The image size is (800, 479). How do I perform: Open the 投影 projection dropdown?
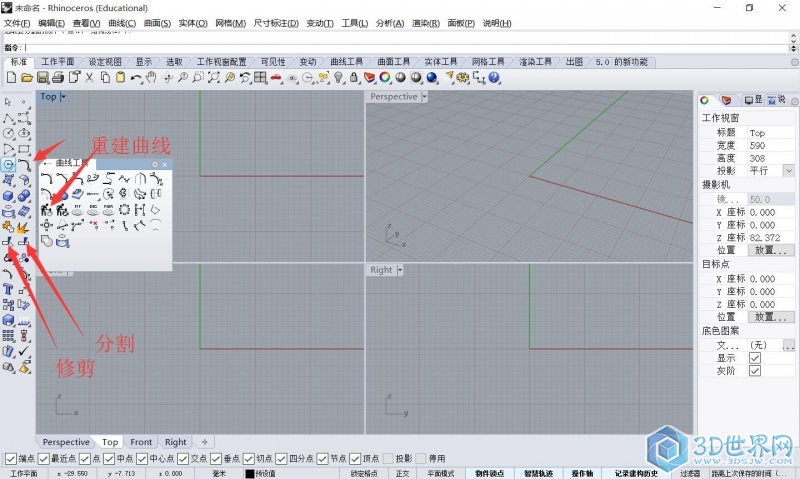click(789, 170)
